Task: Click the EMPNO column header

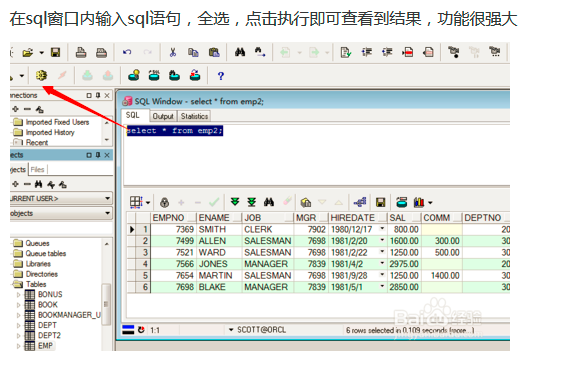Action: pos(173,218)
